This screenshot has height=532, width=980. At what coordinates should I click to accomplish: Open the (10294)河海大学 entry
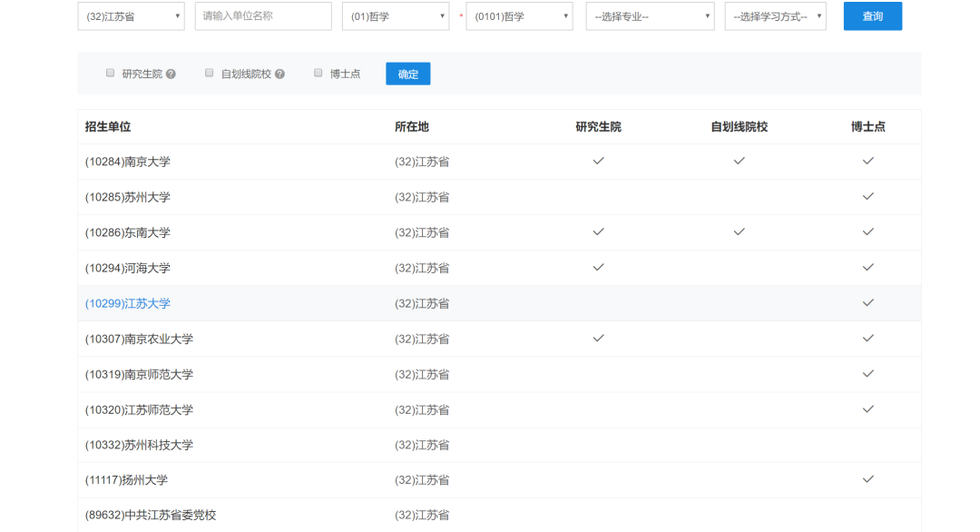pyautogui.click(x=128, y=268)
